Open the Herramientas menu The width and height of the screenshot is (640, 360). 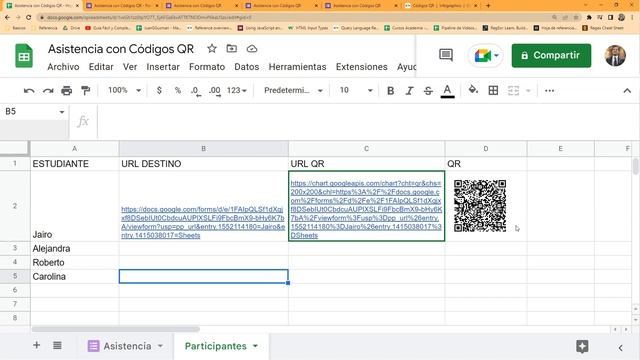[x=297, y=67]
